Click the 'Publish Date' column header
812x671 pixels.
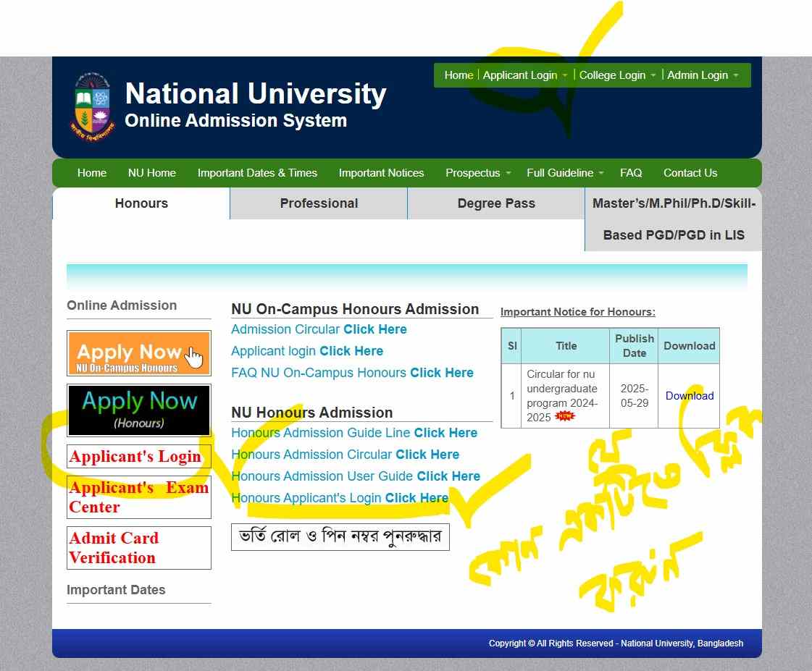(635, 345)
